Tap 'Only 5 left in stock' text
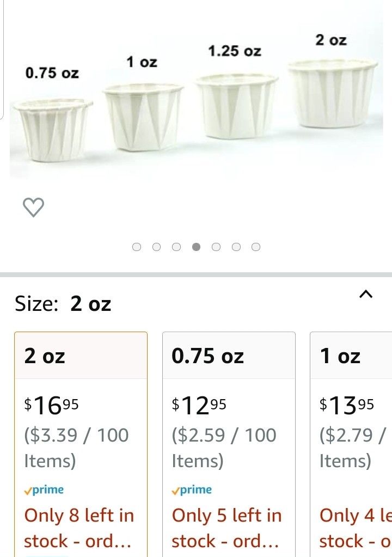This screenshot has width=392, height=557. 226,528
